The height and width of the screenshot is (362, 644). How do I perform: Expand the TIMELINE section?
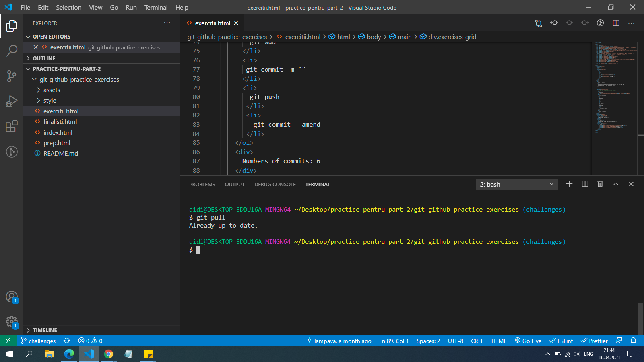click(x=45, y=330)
